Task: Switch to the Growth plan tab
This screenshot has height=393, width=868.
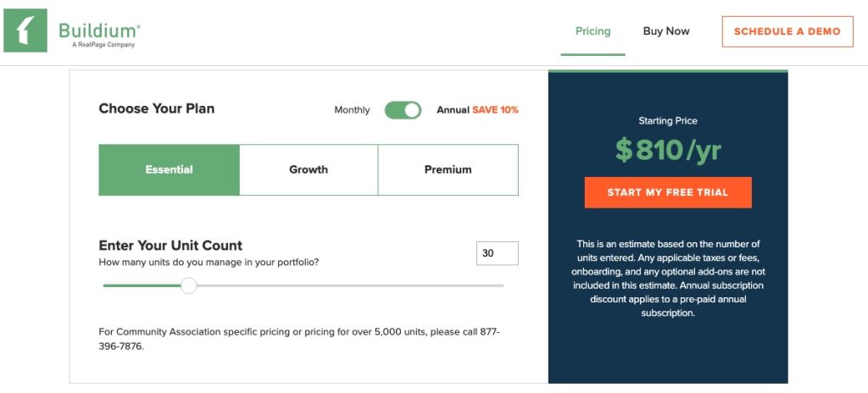Action: coord(309,169)
